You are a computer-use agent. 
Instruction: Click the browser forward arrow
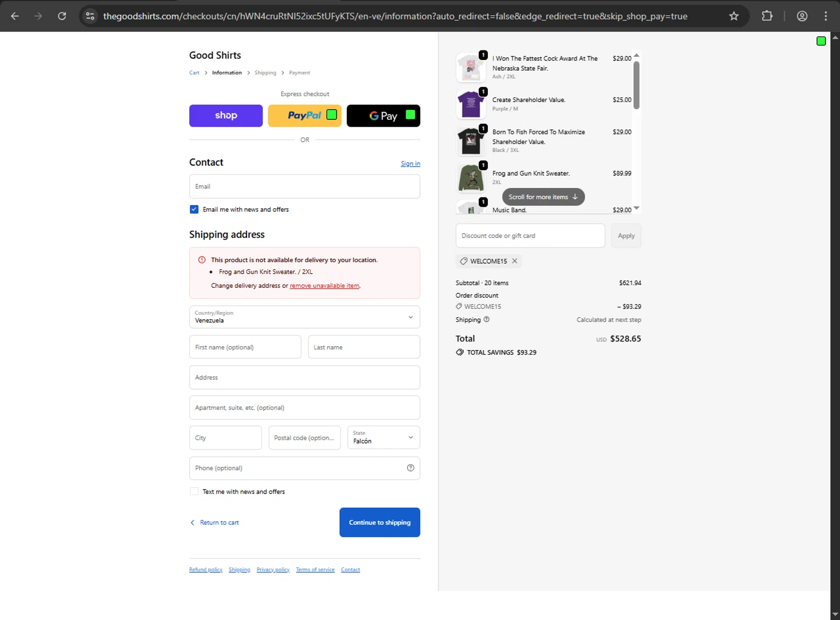pyautogui.click(x=38, y=16)
